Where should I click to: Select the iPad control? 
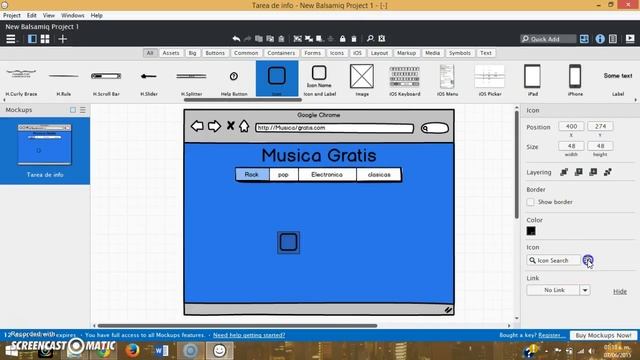click(x=533, y=80)
